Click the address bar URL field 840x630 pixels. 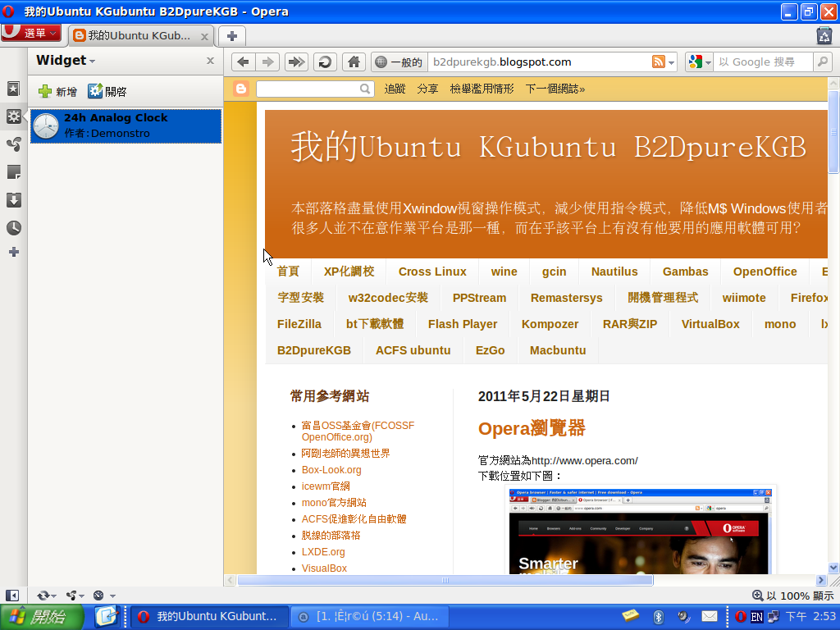pyautogui.click(x=538, y=62)
